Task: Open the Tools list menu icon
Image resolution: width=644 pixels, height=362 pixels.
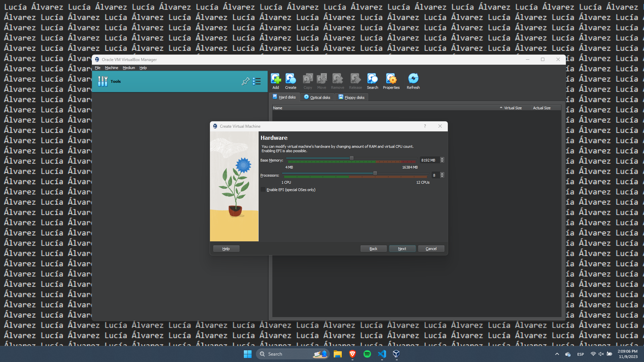Action: click(257, 81)
